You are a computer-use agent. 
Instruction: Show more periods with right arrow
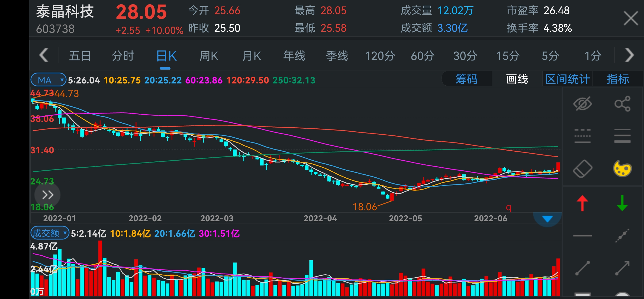(629, 55)
